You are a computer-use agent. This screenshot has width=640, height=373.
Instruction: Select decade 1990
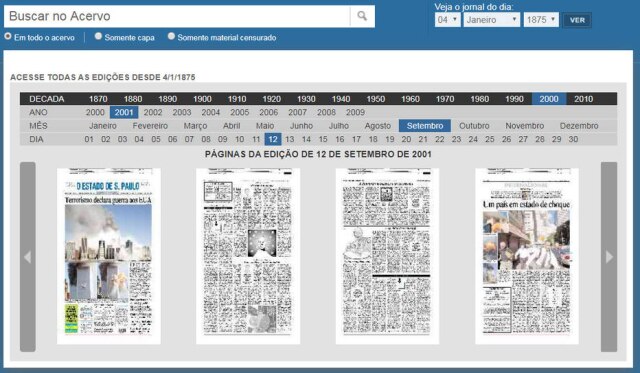514,99
